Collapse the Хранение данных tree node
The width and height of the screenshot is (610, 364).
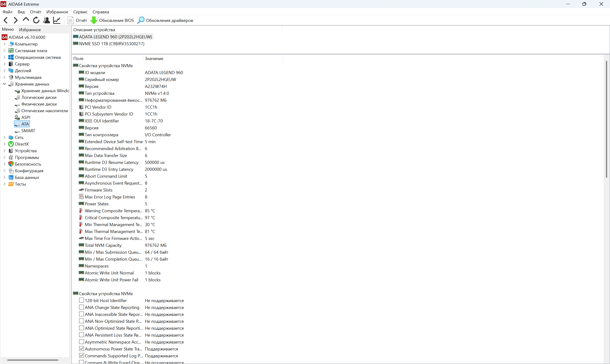[x=5, y=84]
